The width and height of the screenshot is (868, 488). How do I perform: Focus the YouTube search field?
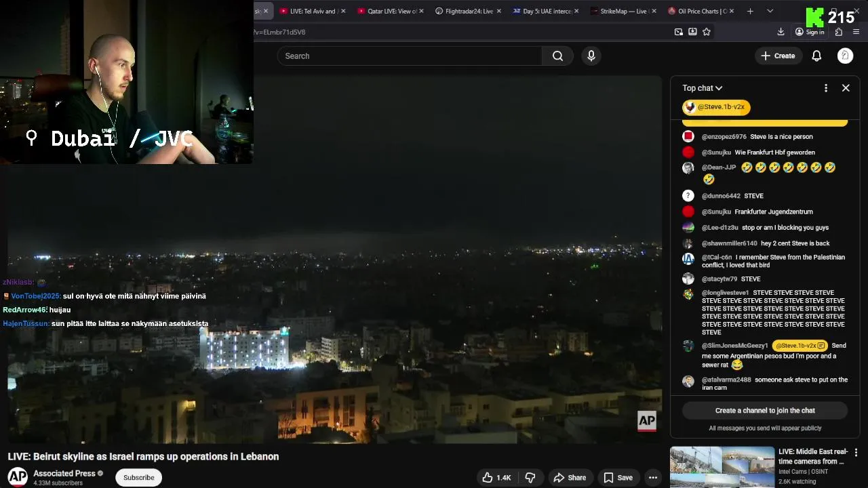point(410,56)
